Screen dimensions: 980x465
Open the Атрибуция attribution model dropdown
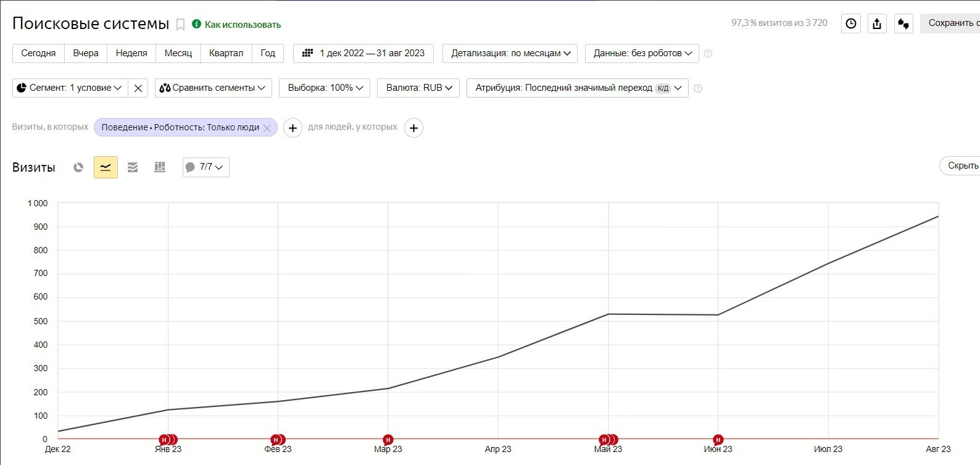pyautogui.click(x=578, y=88)
